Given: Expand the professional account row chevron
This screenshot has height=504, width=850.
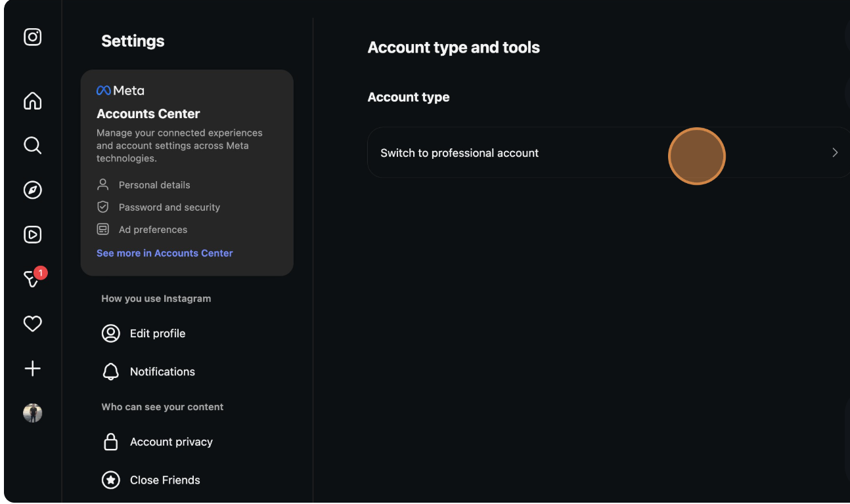Looking at the screenshot, I should (834, 152).
